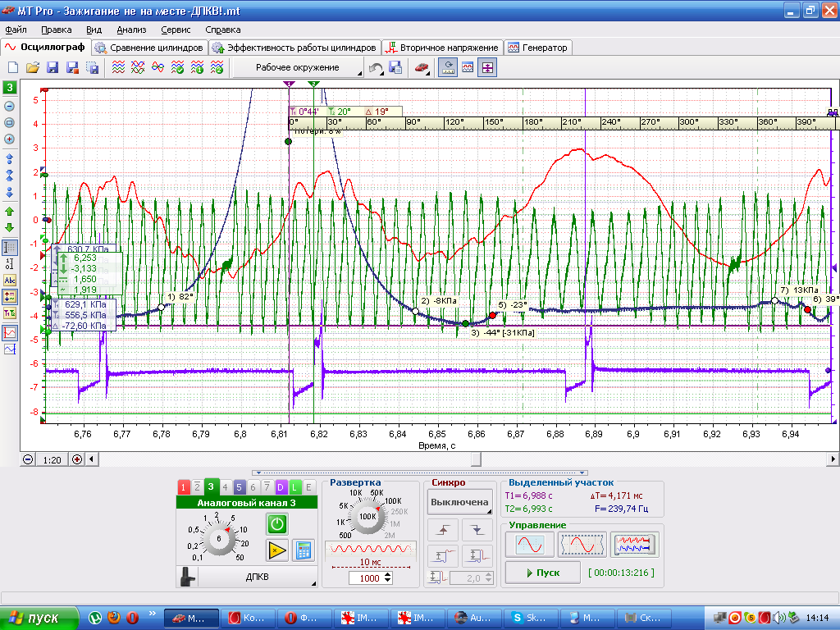Click the horizontal zoom-out minus button beside 1:20
The height and width of the screenshot is (630, 840).
click(x=28, y=459)
